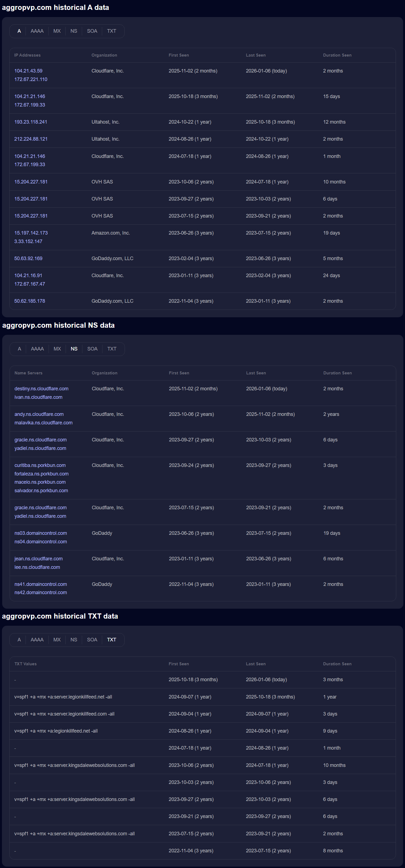
Task: Switch to AAAA tab in A data panel
Action: pos(37,31)
